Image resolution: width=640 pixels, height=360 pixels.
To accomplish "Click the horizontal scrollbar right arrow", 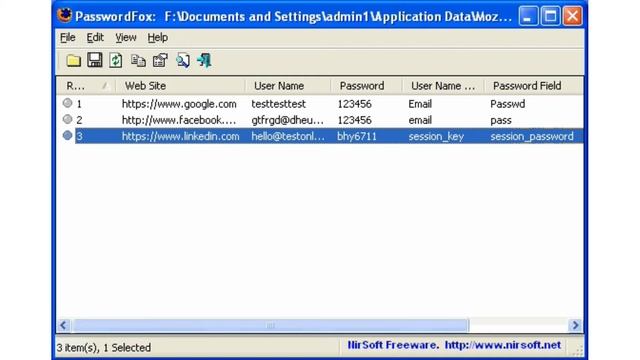I will point(575,325).
